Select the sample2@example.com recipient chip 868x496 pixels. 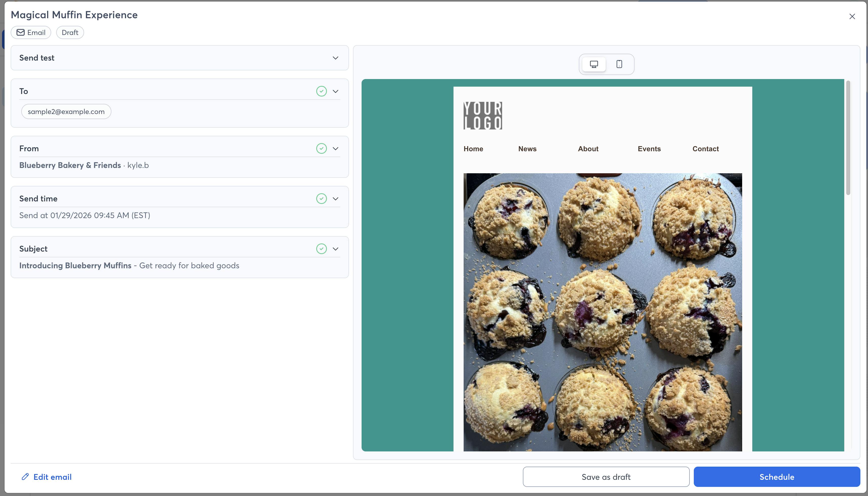pyautogui.click(x=66, y=112)
